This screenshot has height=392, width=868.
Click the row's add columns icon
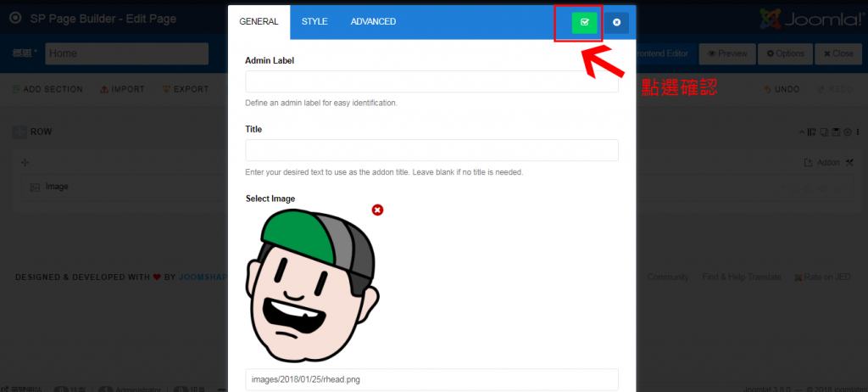813,132
